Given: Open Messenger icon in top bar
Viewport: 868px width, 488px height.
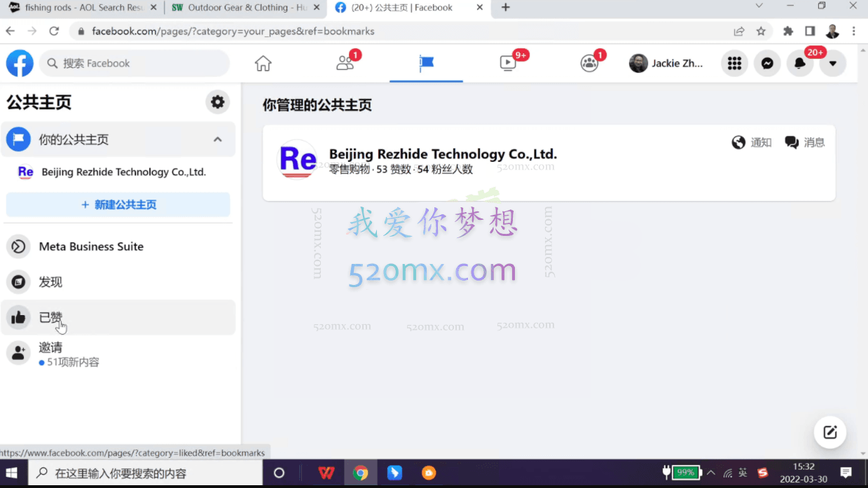Looking at the screenshot, I should tap(767, 63).
